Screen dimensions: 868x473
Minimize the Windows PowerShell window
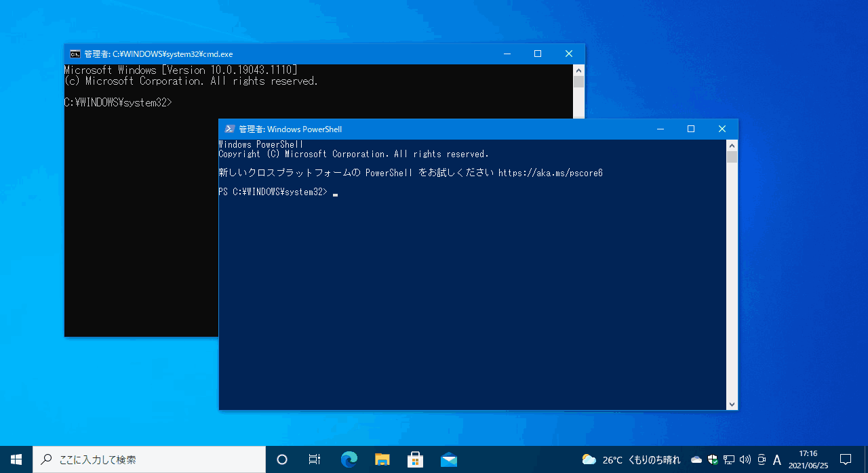pyautogui.click(x=660, y=129)
